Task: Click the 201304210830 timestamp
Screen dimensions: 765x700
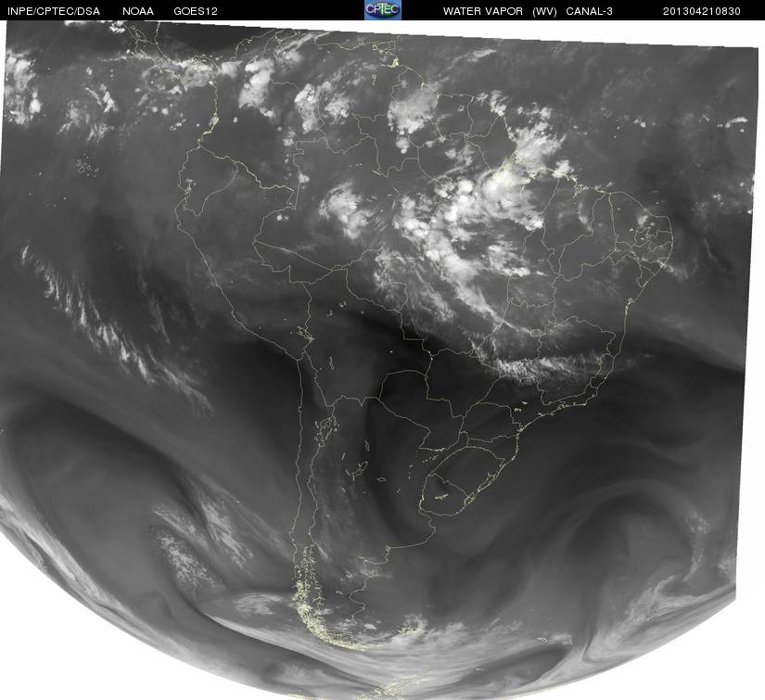Action: pyautogui.click(x=702, y=11)
